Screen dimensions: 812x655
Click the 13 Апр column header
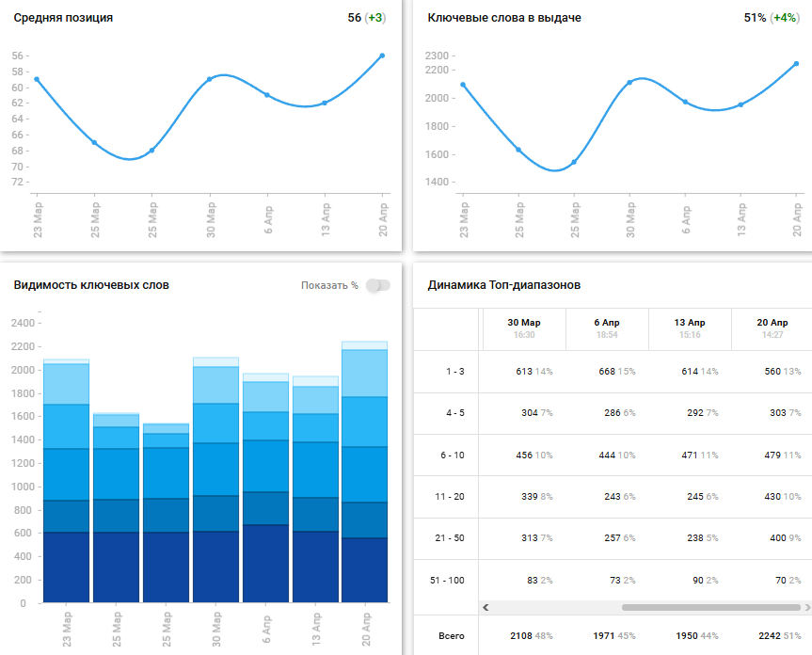(x=690, y=328)
